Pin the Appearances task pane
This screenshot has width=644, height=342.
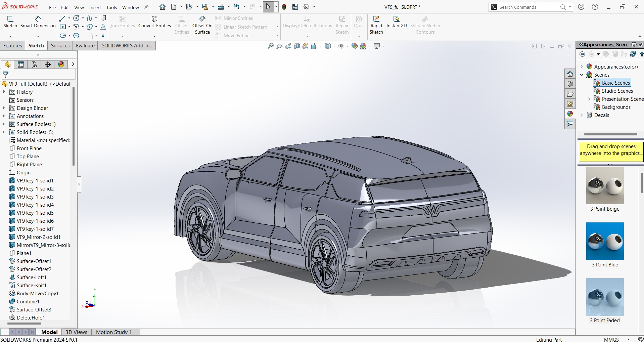coord(641,45)
